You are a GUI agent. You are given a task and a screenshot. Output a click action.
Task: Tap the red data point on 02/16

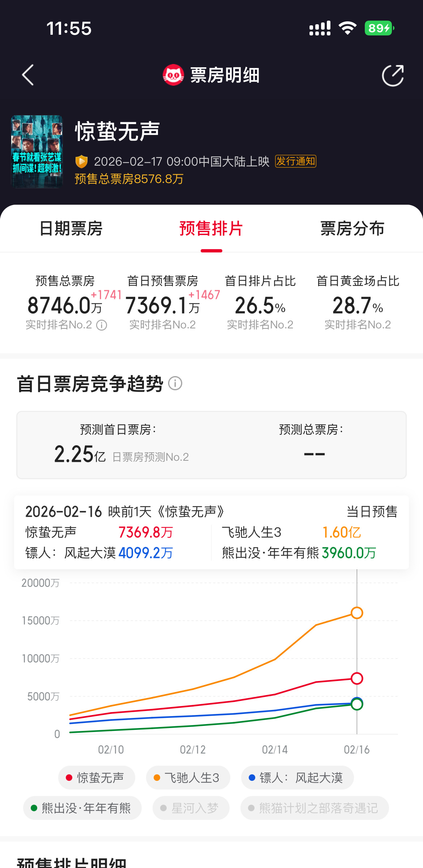tap(357, 678)
